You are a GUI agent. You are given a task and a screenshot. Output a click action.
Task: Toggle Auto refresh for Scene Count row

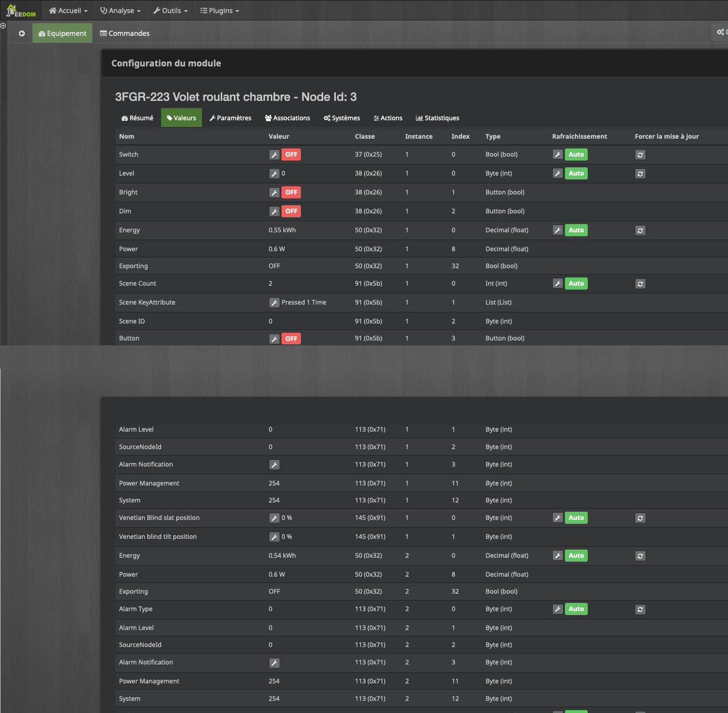(x=576, y=284)
